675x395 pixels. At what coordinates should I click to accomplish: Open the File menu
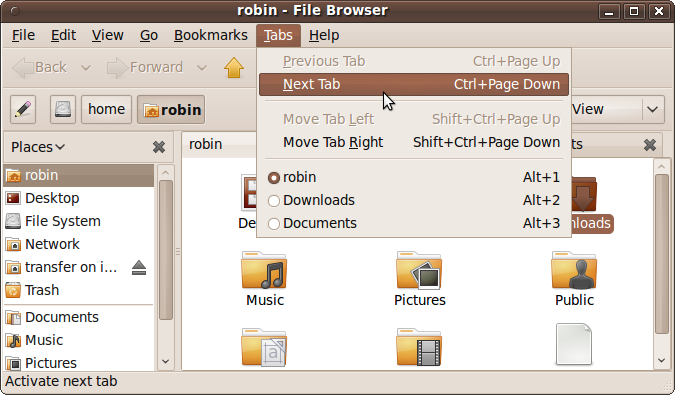(x=23, y=35)
